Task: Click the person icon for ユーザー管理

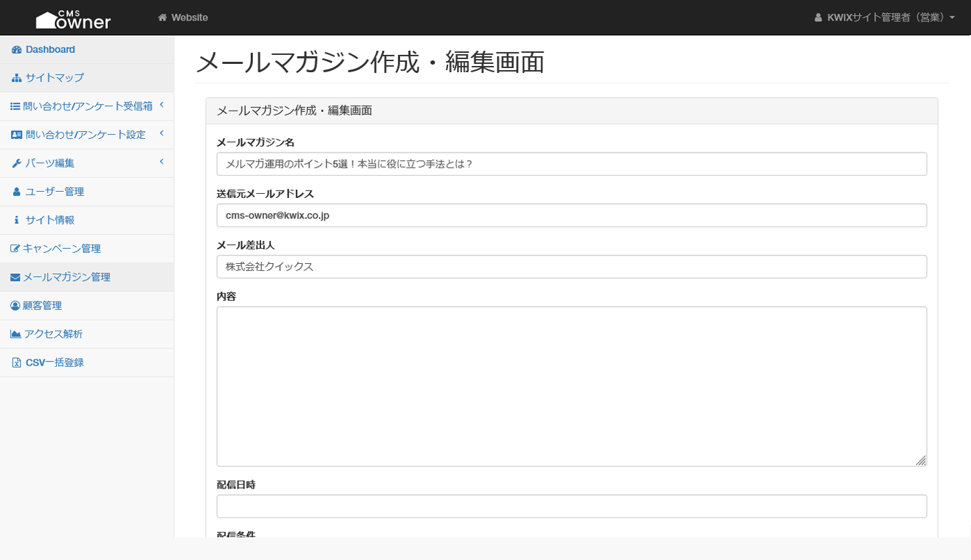Action: [16, 192]
